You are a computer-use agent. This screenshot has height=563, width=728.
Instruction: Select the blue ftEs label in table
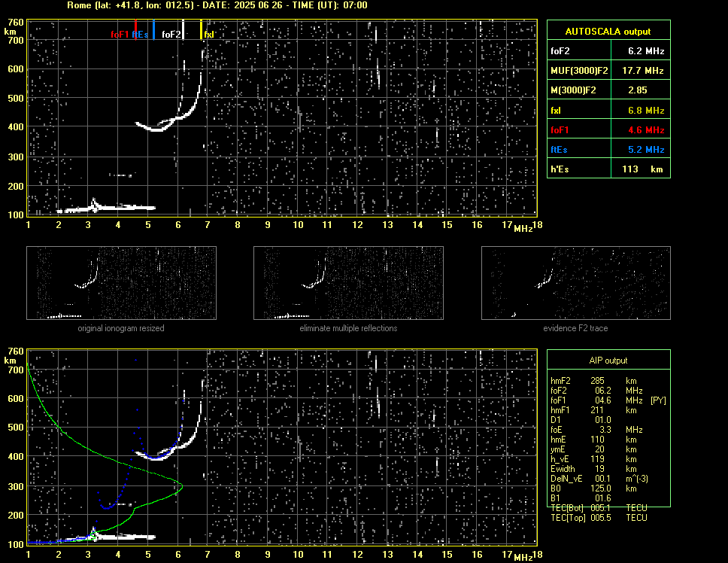coord(559,150)
